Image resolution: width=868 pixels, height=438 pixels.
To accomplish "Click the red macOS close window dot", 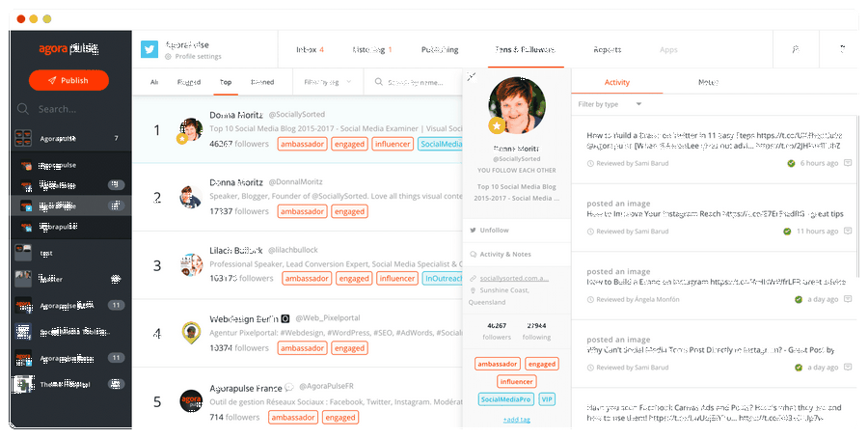I will 21,19.
